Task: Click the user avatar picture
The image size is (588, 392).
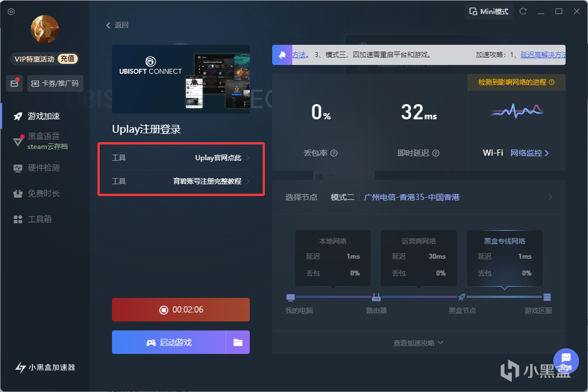Action: [x=45, y=29]
